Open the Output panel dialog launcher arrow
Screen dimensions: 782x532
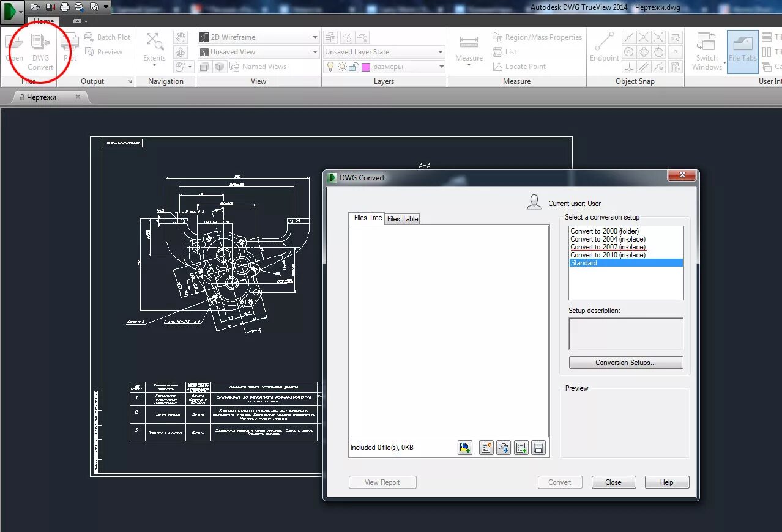pos(130,81)
